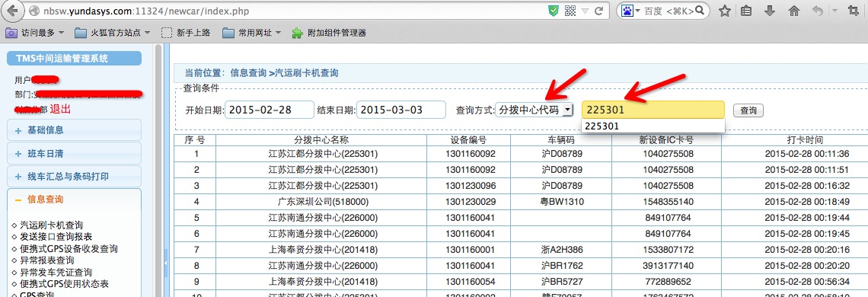Click timestamp 2015-02-28 00:18:49

806,202
